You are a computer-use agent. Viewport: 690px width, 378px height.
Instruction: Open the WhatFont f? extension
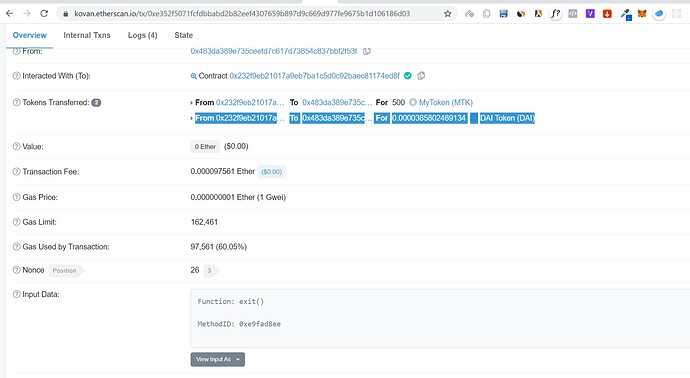pyautogui.click(x=556, y=14)
